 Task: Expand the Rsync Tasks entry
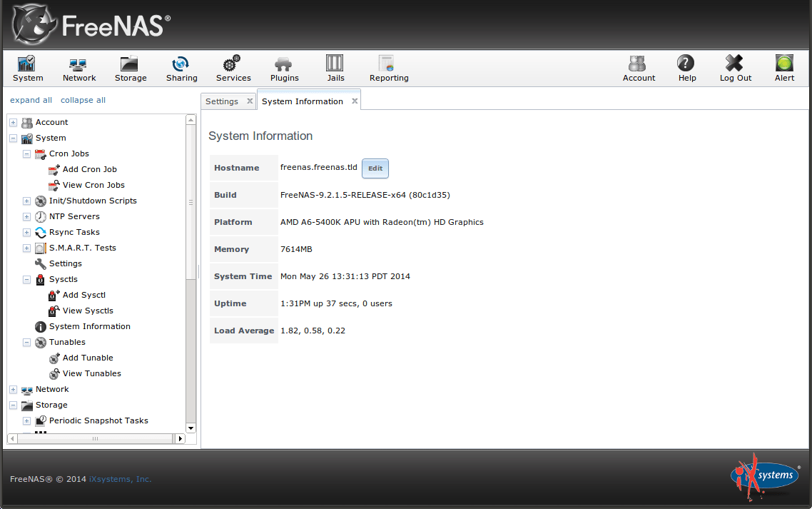(26, 232)
